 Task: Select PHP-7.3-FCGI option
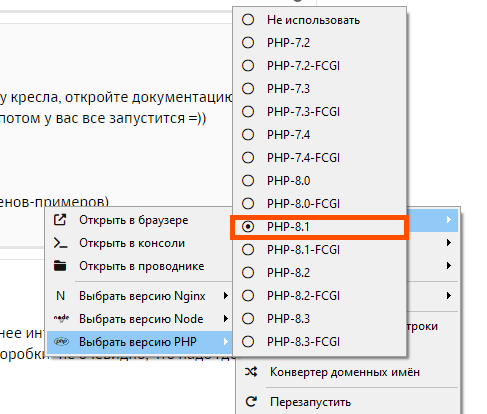pos(319,112)
